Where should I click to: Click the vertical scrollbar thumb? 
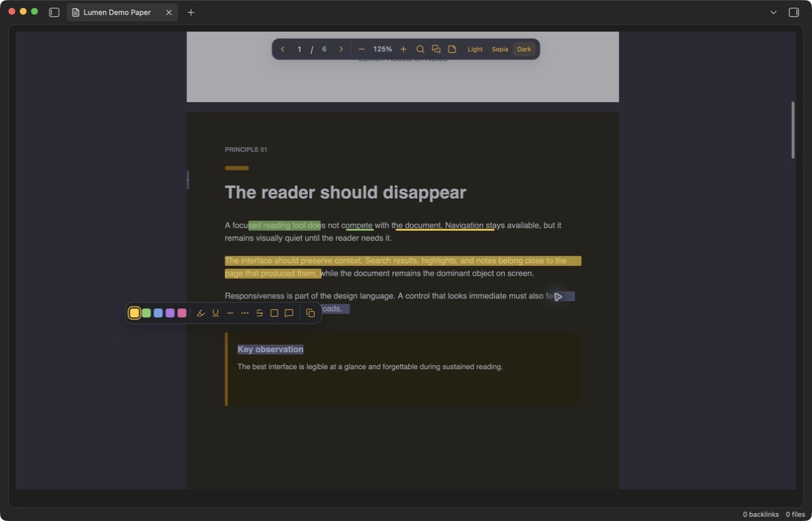(x=793, y=130)
